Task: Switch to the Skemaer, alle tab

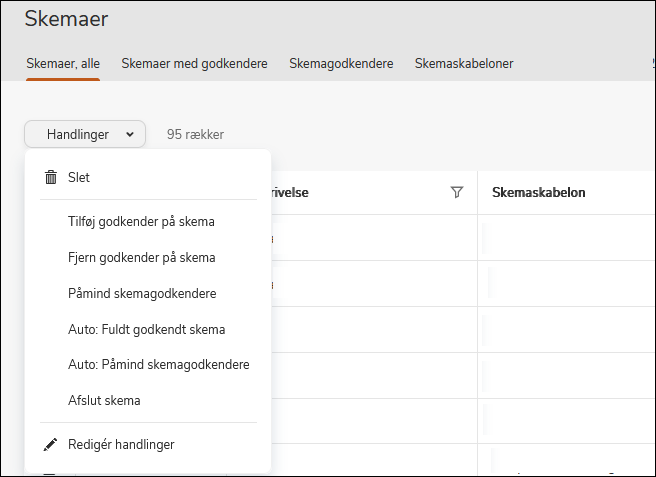Action: (62, 64)
